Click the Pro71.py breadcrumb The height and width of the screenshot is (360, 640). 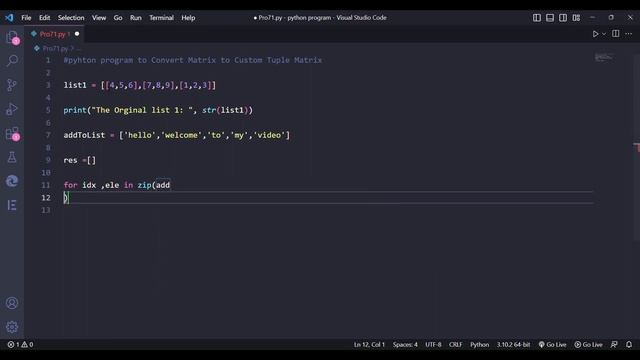(x=55, y=49)
